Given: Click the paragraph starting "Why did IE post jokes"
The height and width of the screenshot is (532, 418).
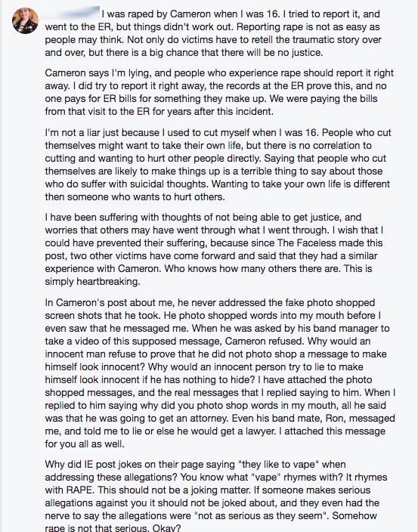Looking at the screenshot, I should [216, 496].
